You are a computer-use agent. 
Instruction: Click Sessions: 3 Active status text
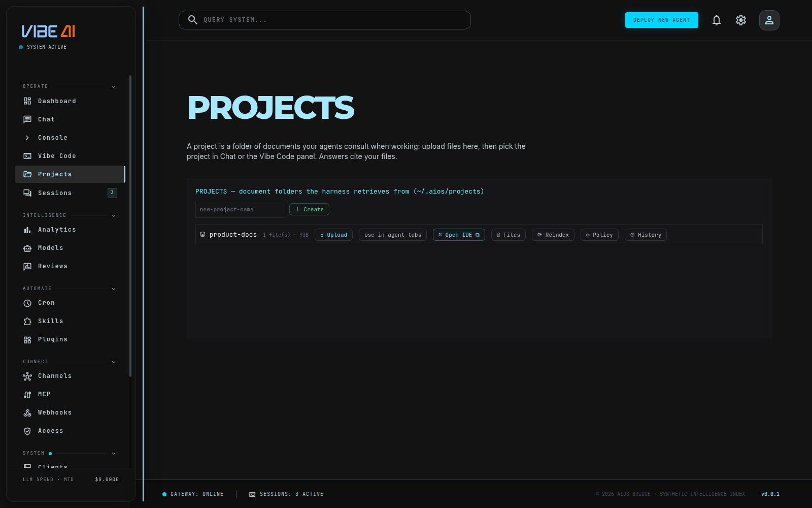pyautogui.click(x=291, y=494)
